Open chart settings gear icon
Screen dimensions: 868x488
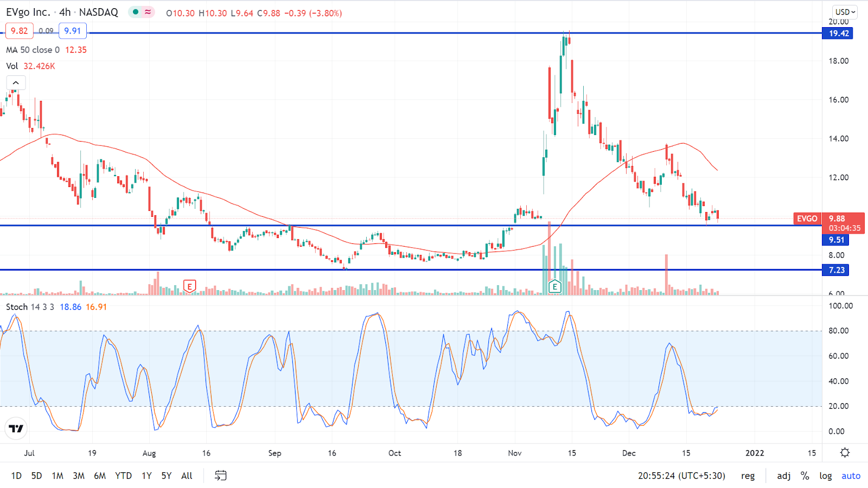click(x=845, y=453)
